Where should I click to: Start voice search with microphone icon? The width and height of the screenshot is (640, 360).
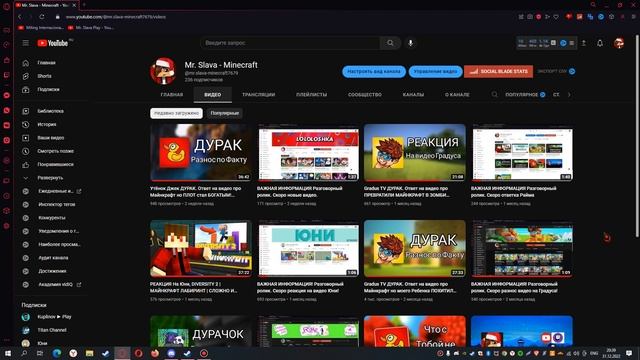click(x=411, y=43)
